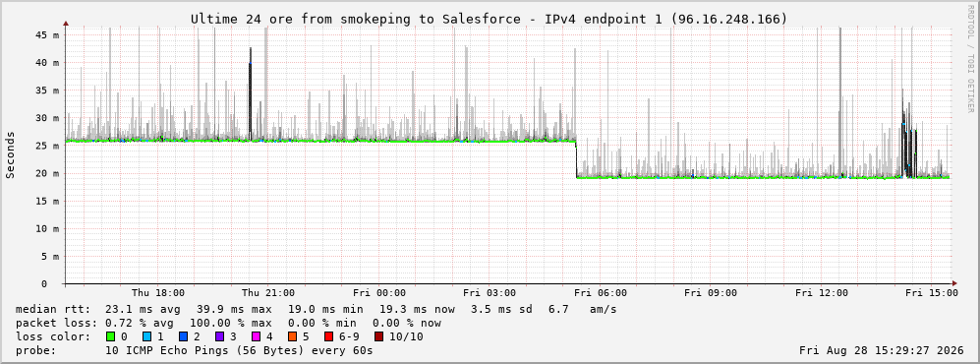The width and height of the screenshot is (980, 364).
Task: Click the Thu 21:00 time axis label
Action: 268,293
